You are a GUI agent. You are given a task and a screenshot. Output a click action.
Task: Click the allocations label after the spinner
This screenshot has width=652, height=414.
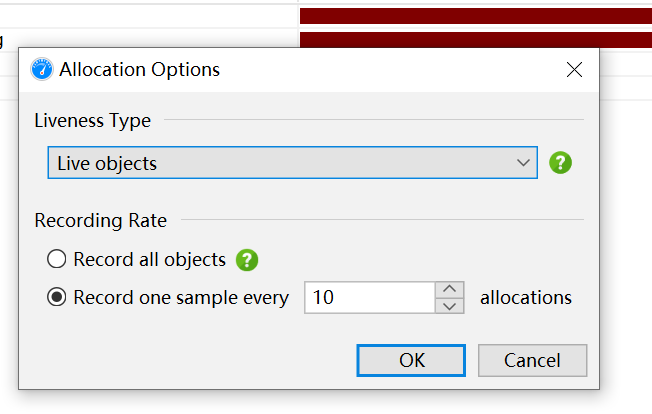pos(526,298)
